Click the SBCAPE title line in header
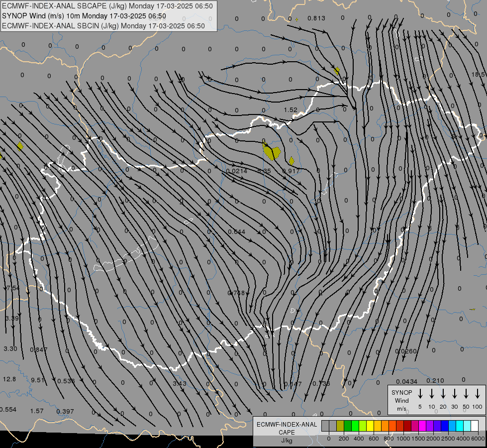This screenshot has height=448, width=487. (x=107, y=6)
